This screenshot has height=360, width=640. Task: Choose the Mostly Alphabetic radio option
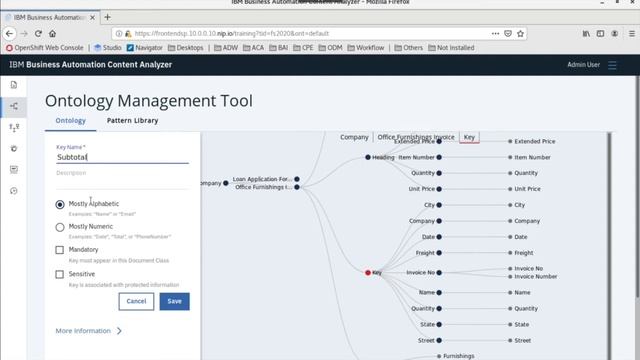click(x=60, y=204)
